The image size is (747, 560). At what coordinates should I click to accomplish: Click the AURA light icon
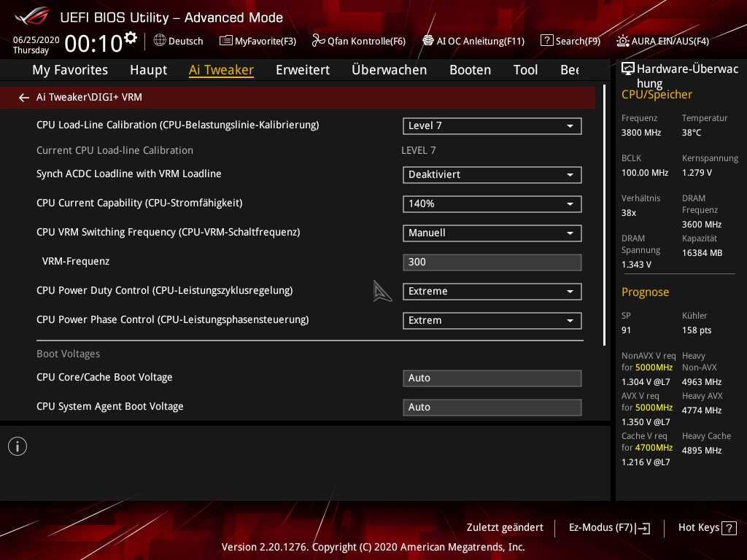[x=622, y=41]
